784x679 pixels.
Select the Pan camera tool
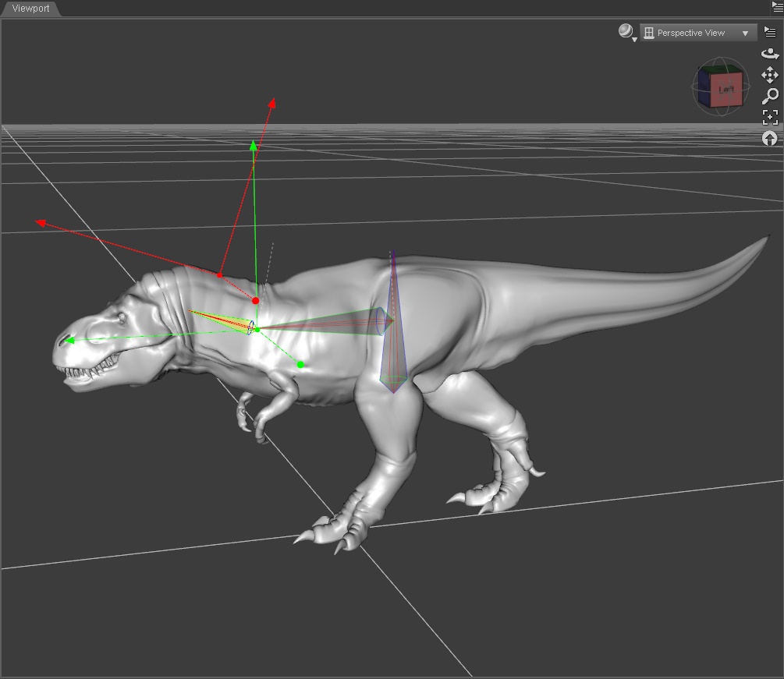coord(770,75)
